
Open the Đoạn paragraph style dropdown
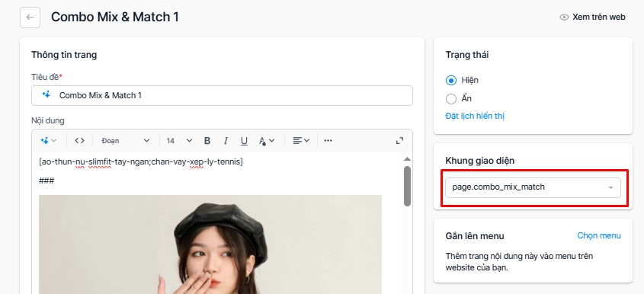point(125,141)
